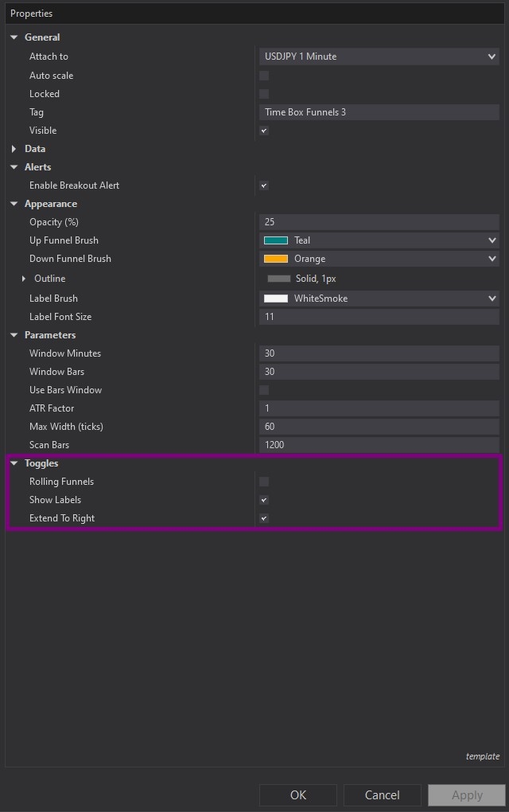Click the OK button
Image resolution: width=509 pixels, height=812 pixels.
[297, 794]
